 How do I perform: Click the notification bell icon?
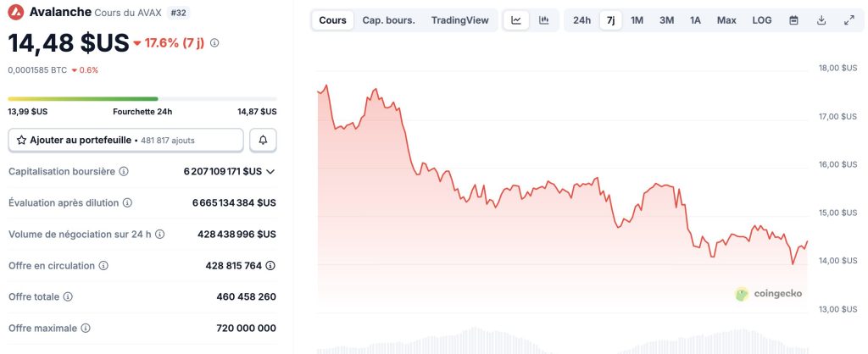pyautogui.click(x=263, y=140)
